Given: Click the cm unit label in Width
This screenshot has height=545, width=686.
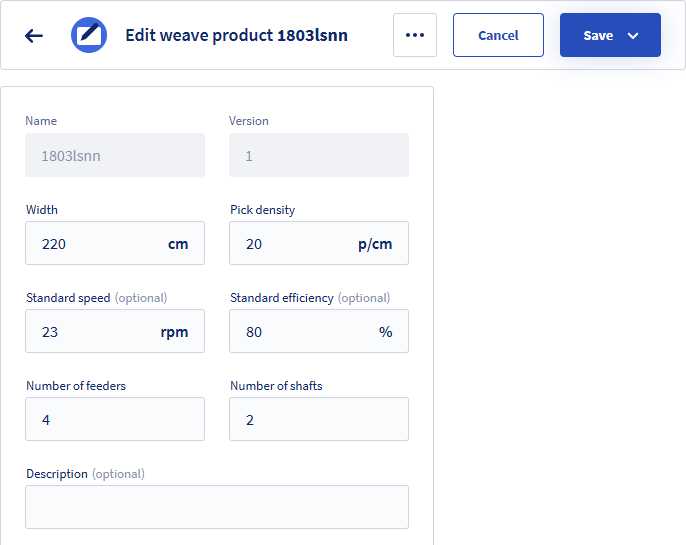Looking at the screenshot, I should [178, 244].
